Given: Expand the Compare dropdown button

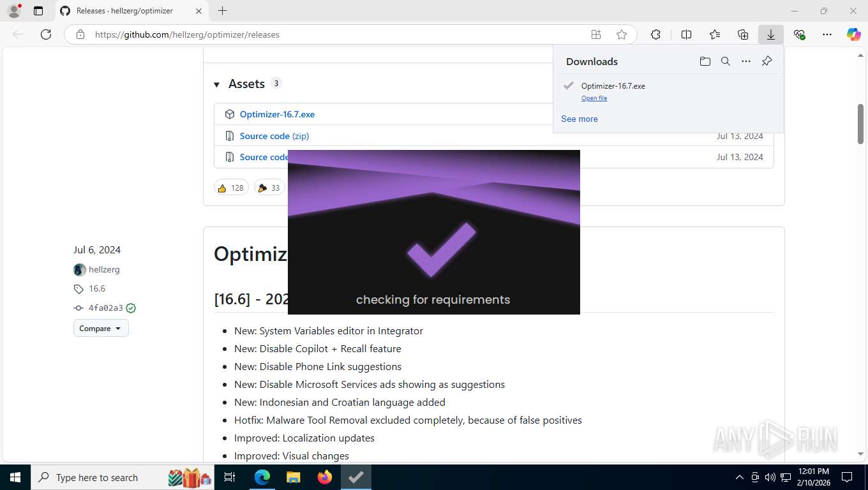Looking at the screenshot, I should 101,328.
